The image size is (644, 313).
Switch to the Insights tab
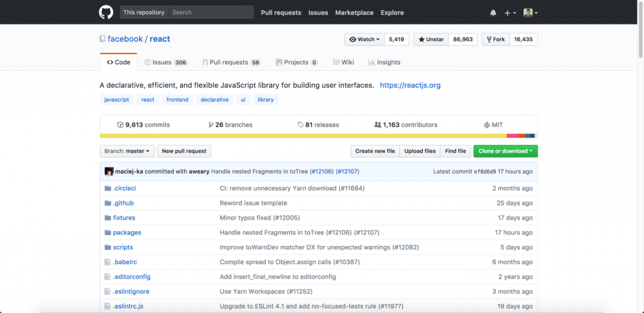(384, 62)
